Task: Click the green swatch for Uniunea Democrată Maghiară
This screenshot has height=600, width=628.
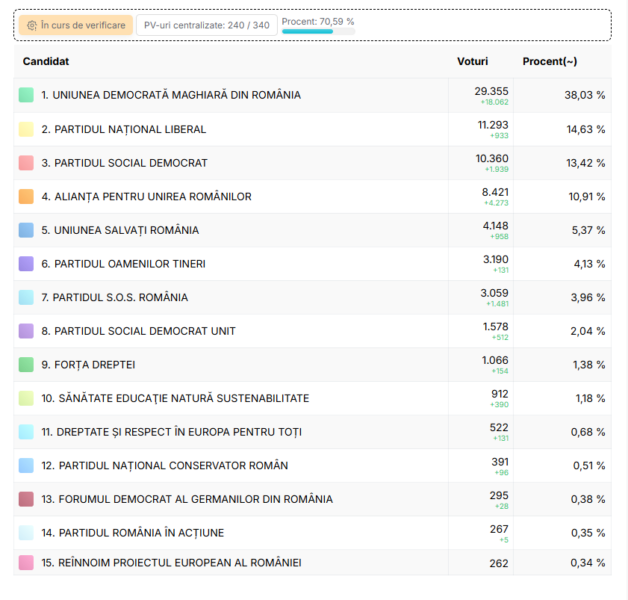Action: click(x=26, y=95)
